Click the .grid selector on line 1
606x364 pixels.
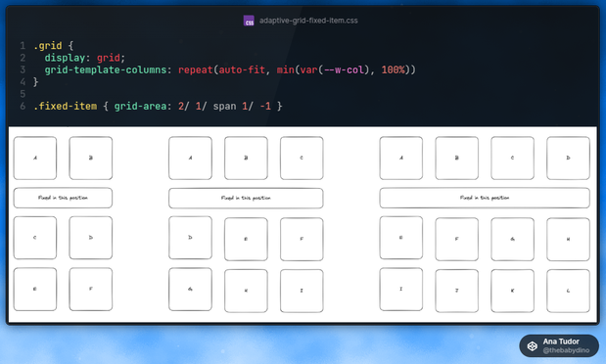(48, 46)
